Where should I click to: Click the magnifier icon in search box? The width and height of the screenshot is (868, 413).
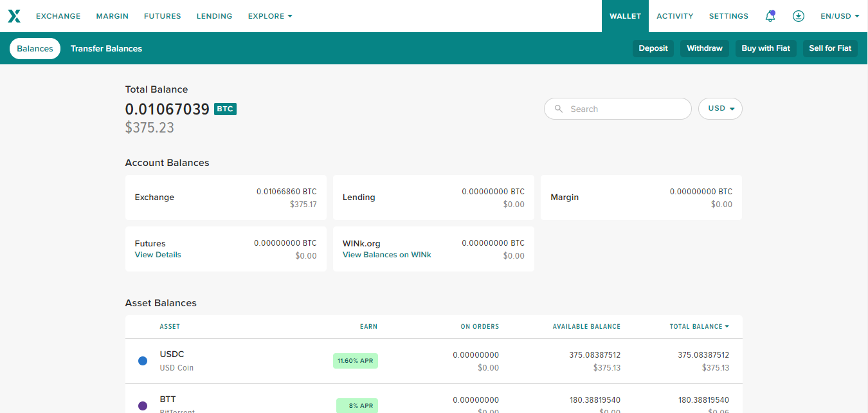(559, 109)
